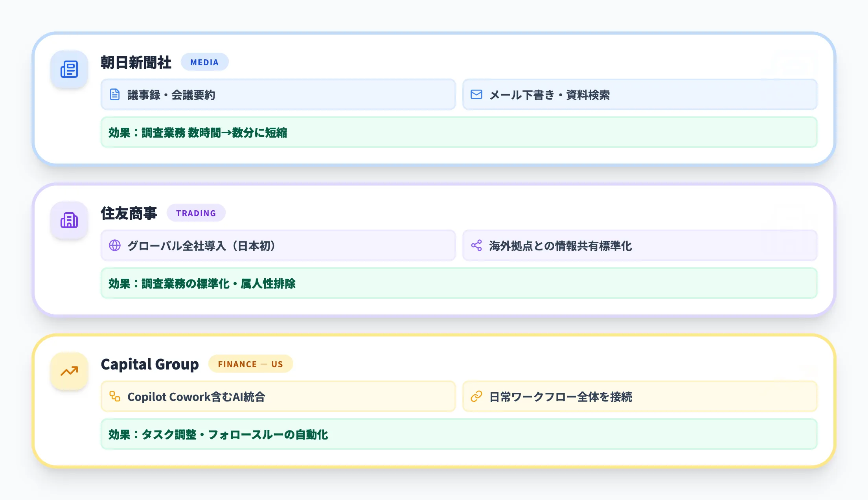Toggle the FINANCE — US badge for Capital Group
868x500 pixels.
click(250, 364)
